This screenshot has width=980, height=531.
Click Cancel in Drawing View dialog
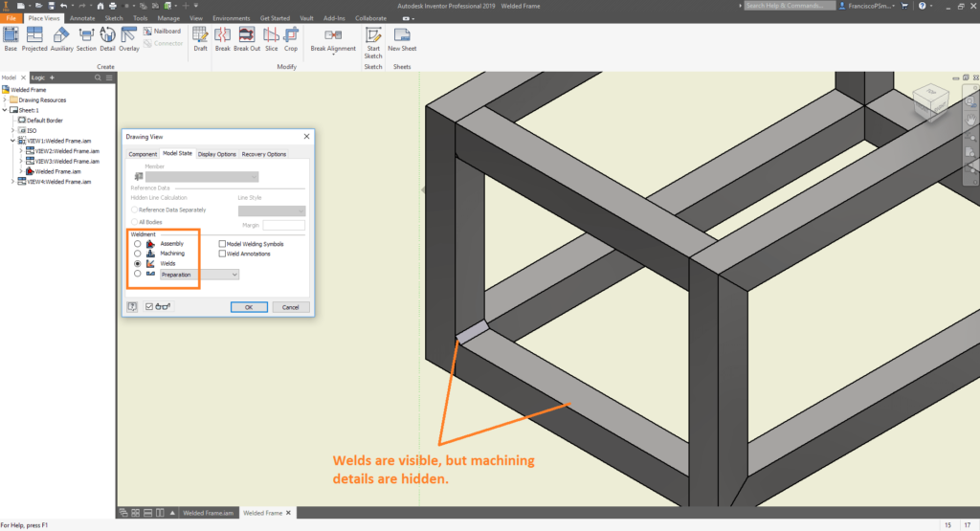[290, 307]
